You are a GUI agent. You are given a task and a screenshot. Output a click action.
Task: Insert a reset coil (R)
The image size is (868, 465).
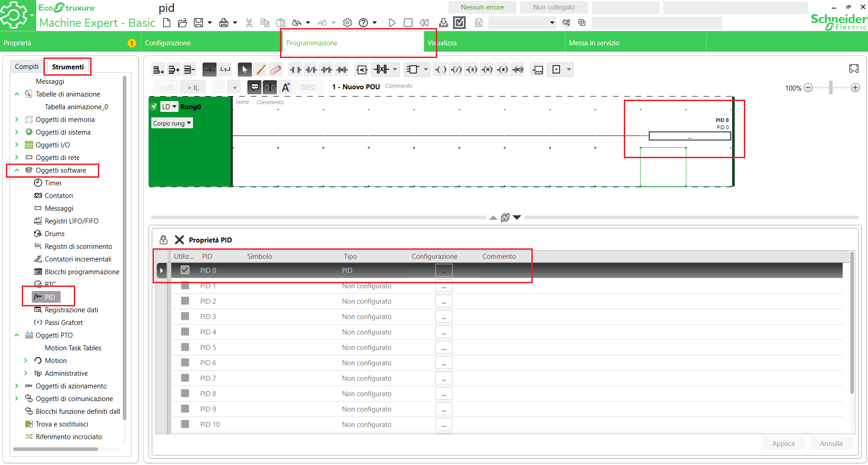[x=487, y=69]
